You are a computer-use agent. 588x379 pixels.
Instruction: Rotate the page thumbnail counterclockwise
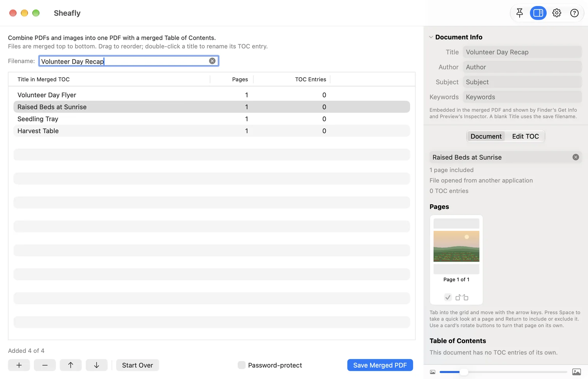pyautogui.click(x=458, y=297)
